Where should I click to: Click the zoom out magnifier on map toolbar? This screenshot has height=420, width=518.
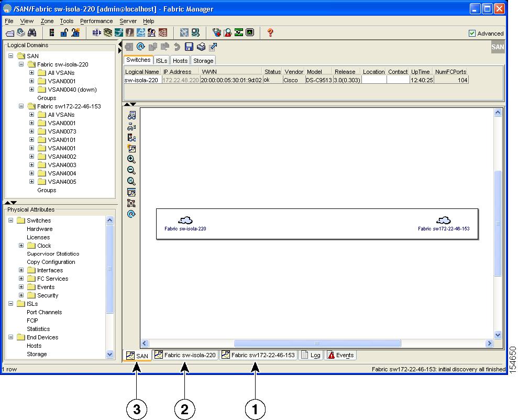pyautogui.click(x=131, y=170)
